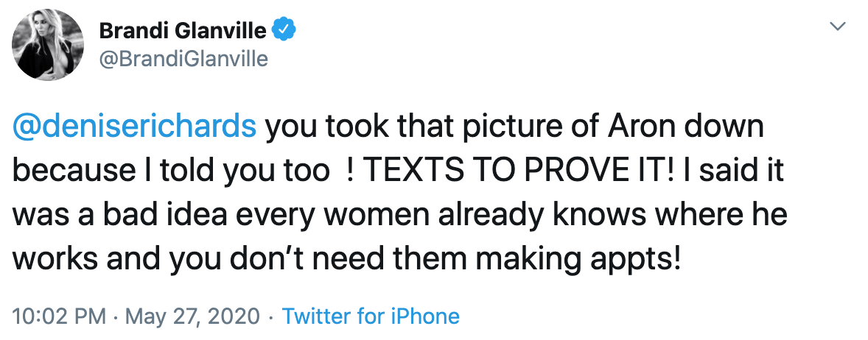This screenshot has height=340, width=868.
Task: Open the Twitter for iPhone source link
Action: point(371,316)
